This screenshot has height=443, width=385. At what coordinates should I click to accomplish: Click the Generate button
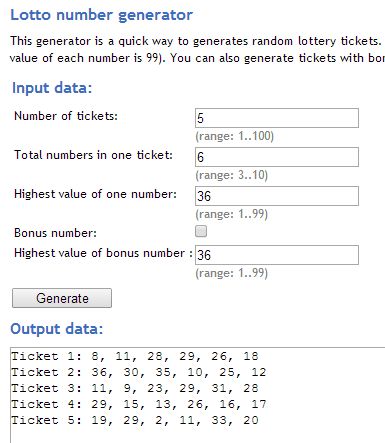tap(62, 298)
